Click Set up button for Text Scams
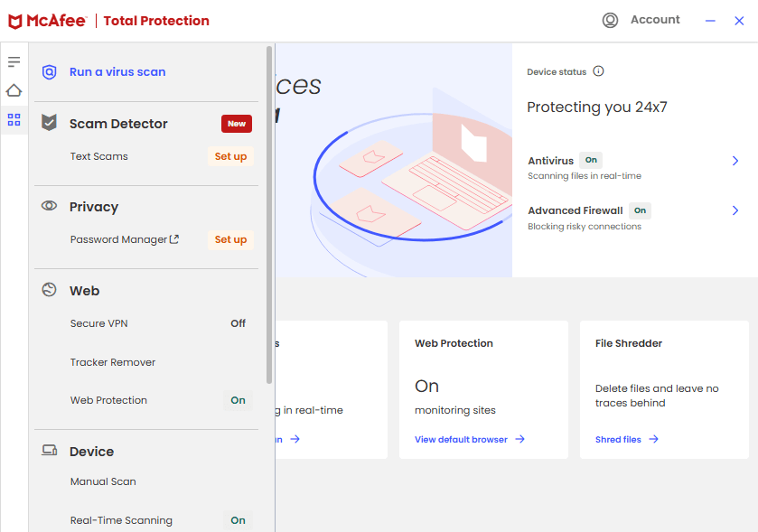Viewport: 758px width, 532px height. (x=230, y=156)
